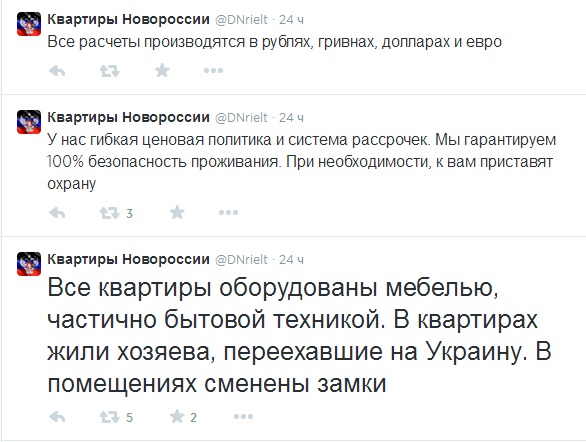This screenshot has width=586, height=442.
Task: Click the profile picture on the second tweet
Action: coord(29,122)
